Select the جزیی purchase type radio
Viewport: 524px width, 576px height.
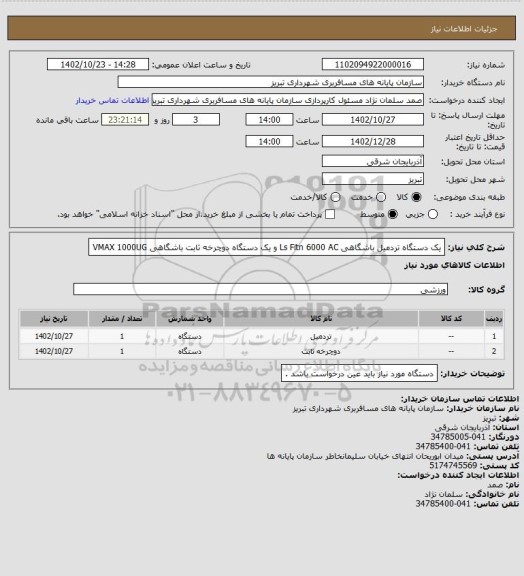coord(433,214)
